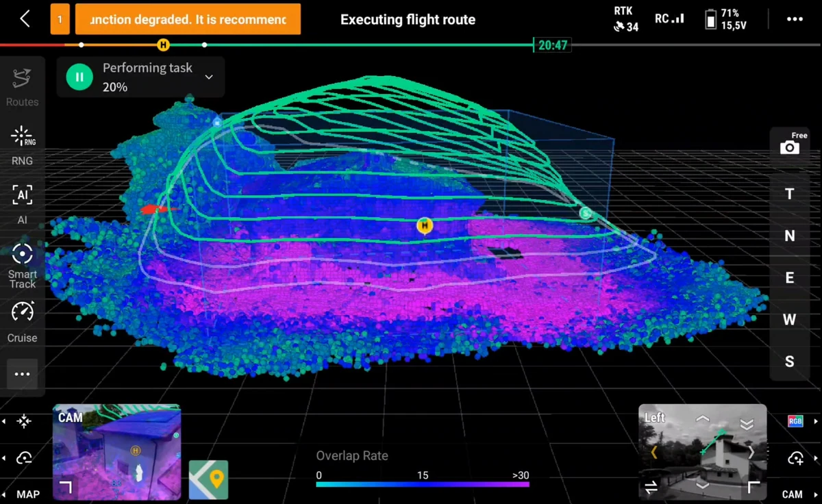The height and width of the screenshot is (504, 822).
Task: Open camera shutter Free mode button
Action: [x=790, y=144]
